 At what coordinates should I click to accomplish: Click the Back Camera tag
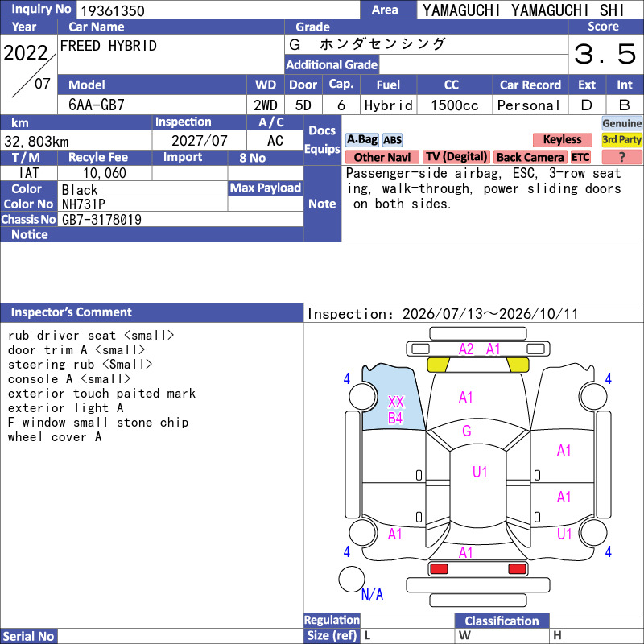coord(530,157)
